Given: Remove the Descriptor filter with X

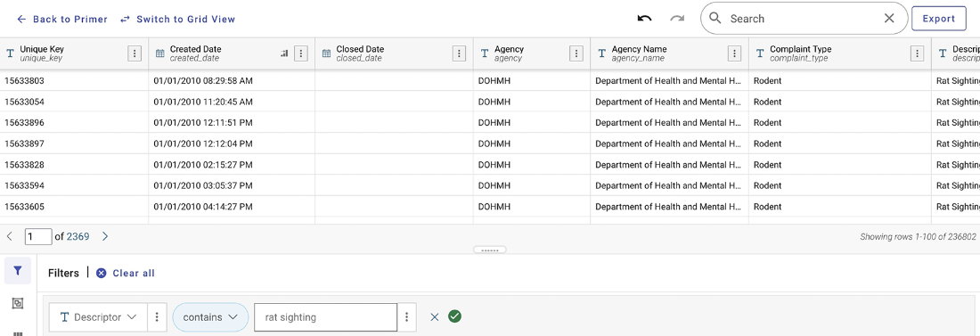Looking at the screenshot, I should click(x=435, y=317).
